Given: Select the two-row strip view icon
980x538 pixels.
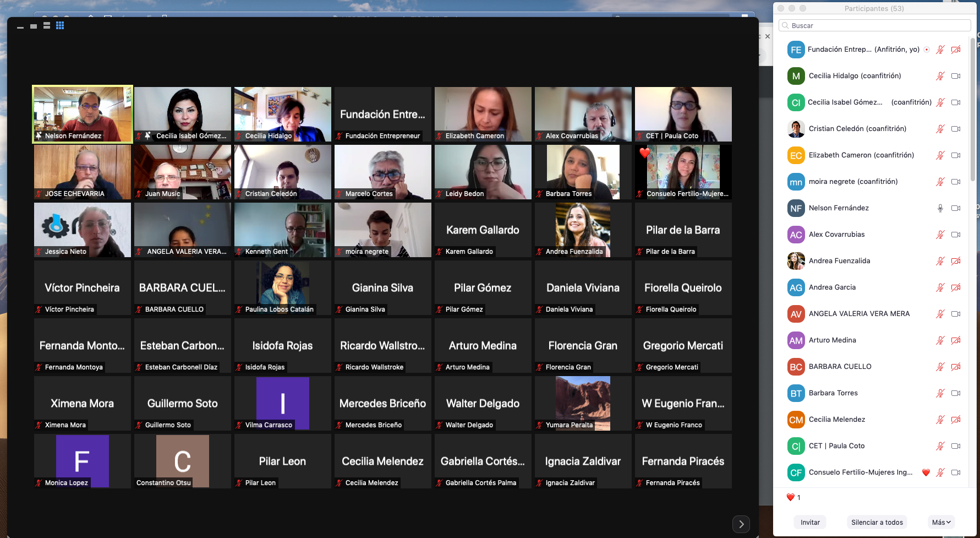Looking at the screenshot, I should click(x=47, y=25).
